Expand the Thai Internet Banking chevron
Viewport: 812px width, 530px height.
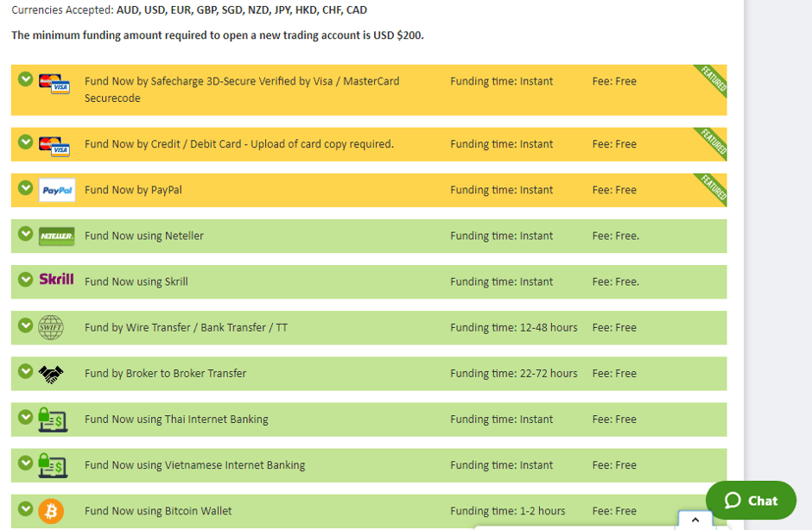(25, 417)
